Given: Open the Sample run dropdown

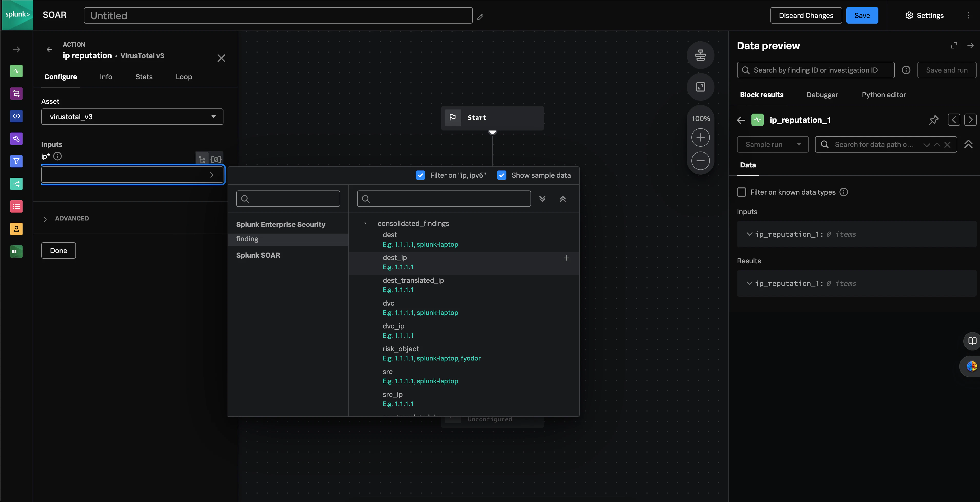Looking at the screenshot, I should click(772, 145).
